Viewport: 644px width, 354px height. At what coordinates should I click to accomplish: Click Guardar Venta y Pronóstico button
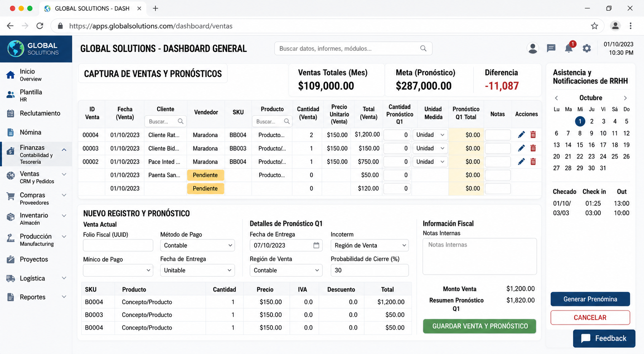[480, 326]
